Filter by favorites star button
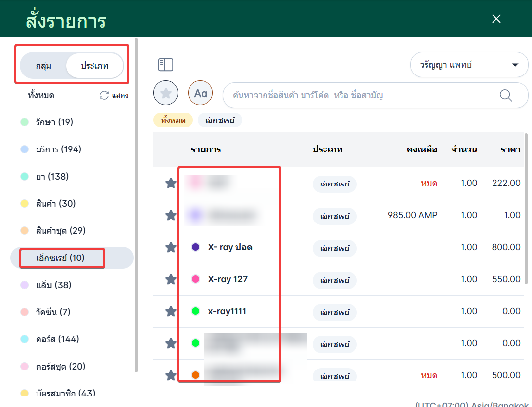532x407 pixels. point(166,93)
